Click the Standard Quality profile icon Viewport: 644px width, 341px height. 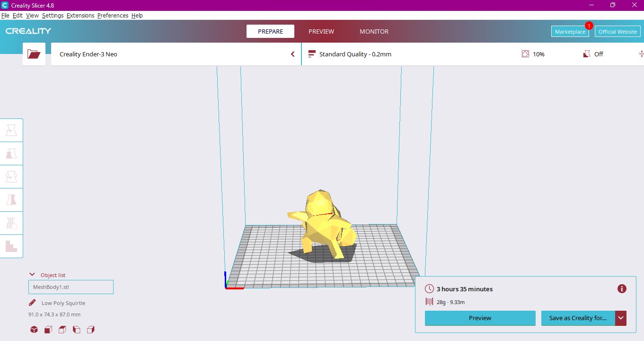[312, 54]
